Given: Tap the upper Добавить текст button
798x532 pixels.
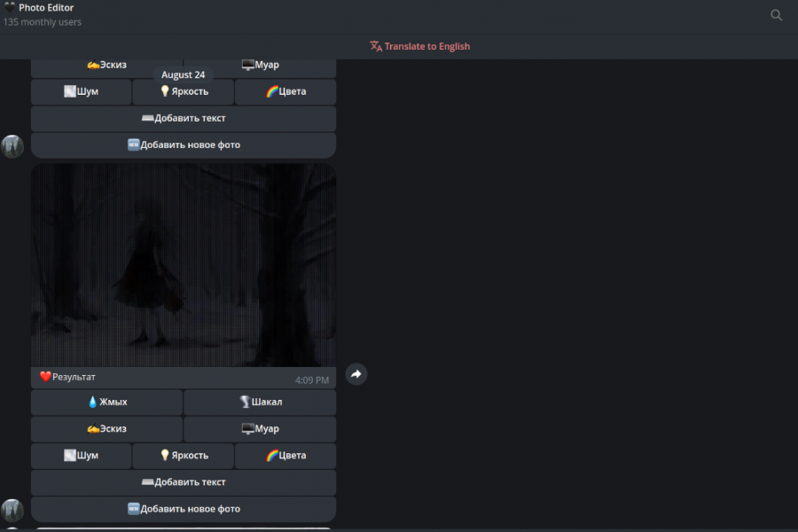Looking at the screenshot, I should pyautogui.click(x=184, y=118).
